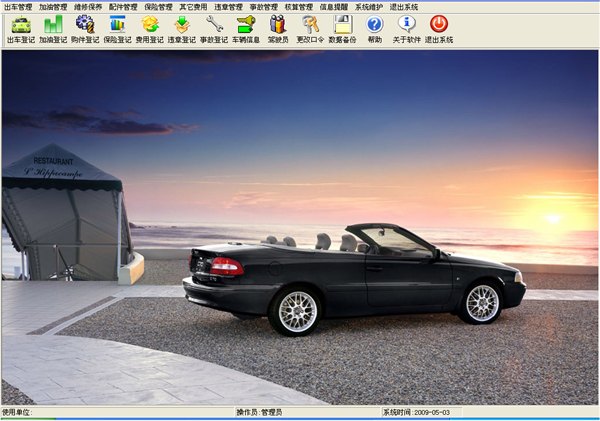Image resolution: width=600 pixels, height=421 pixels.
Task: Open the 出车管理 menu
Action: point(18,7)
